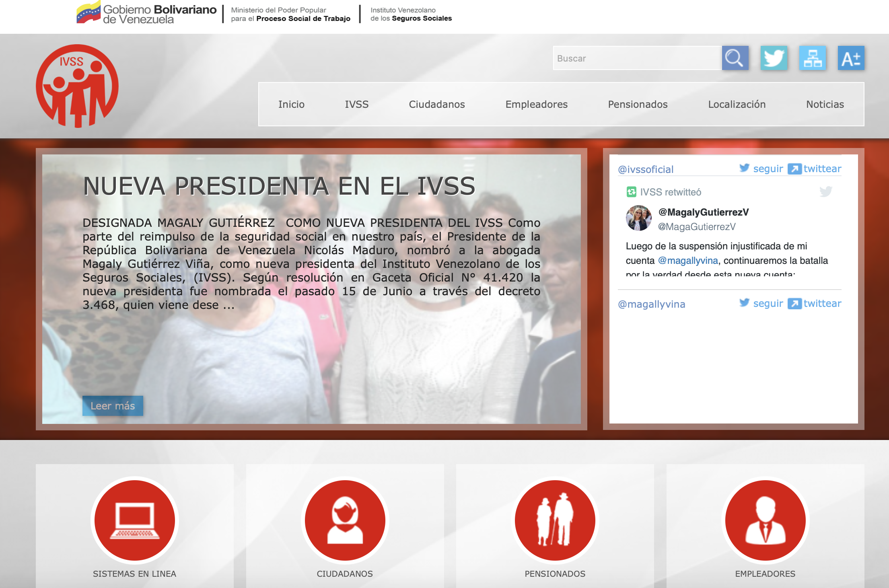Open the Empleadores navigation menu
Image resolution: width=889 pixels, height=588 pixels.
537,104
